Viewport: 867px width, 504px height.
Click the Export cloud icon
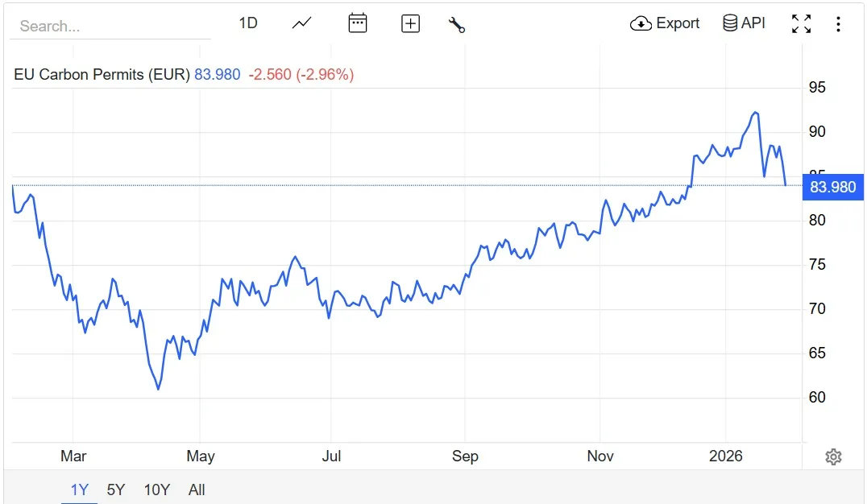pyautogui.click(x=641, y=23)
